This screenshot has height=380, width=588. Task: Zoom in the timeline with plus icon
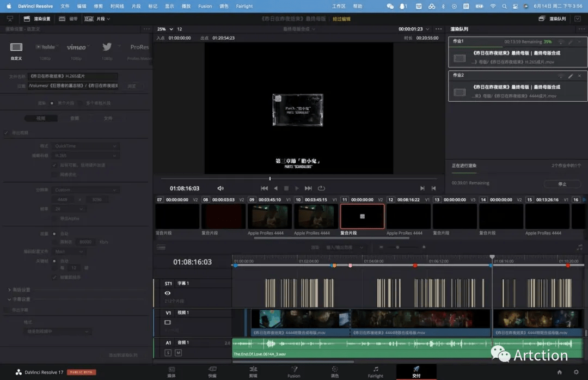tap(424, 247)
